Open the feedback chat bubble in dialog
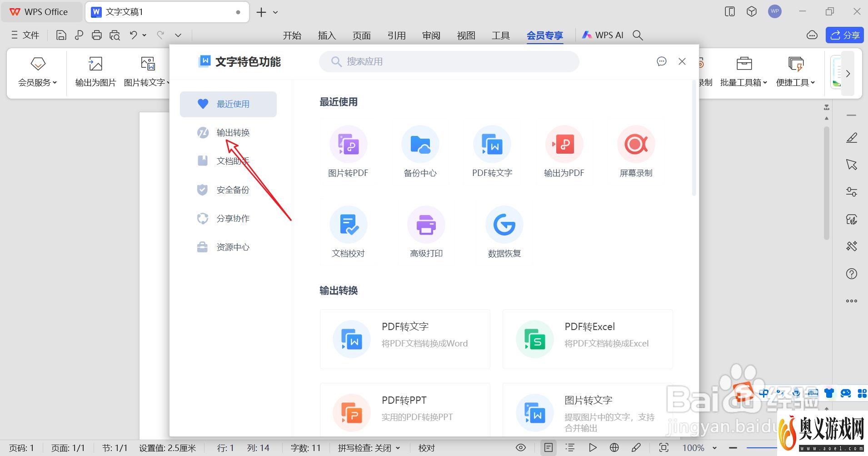 coord(662,61)
